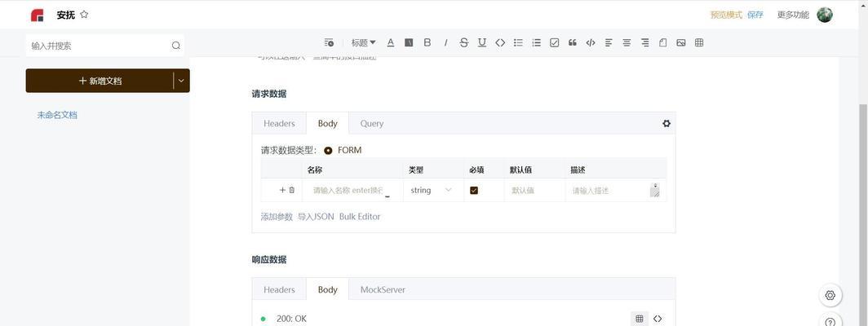Click the 默认值 input field
This screenshot has height=326, width=868.
click(x=534, y=191)
